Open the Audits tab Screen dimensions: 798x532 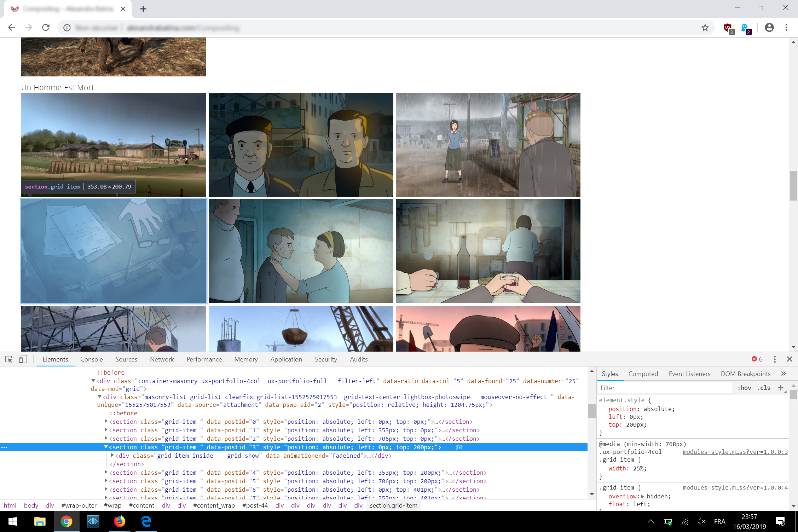[x=359, y=359]
